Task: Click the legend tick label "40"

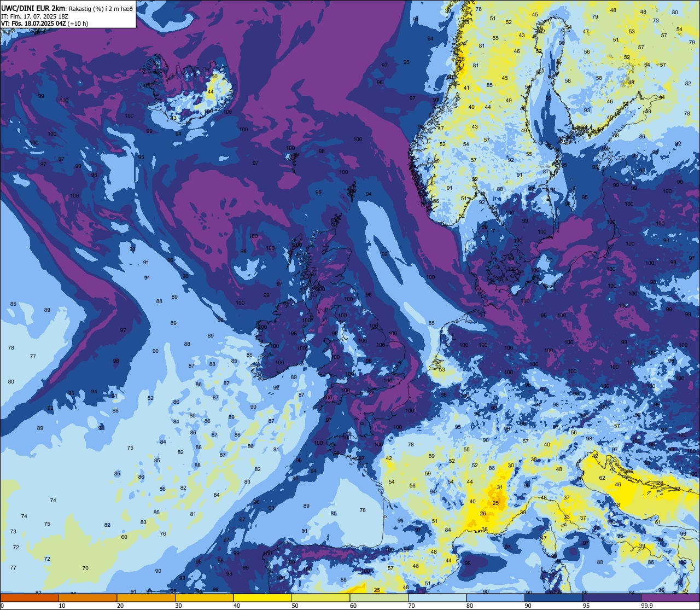Action: 237,606
